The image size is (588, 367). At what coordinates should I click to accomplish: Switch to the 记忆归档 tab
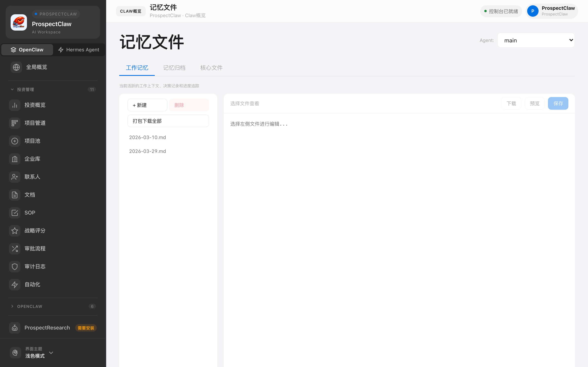[174, 68]
